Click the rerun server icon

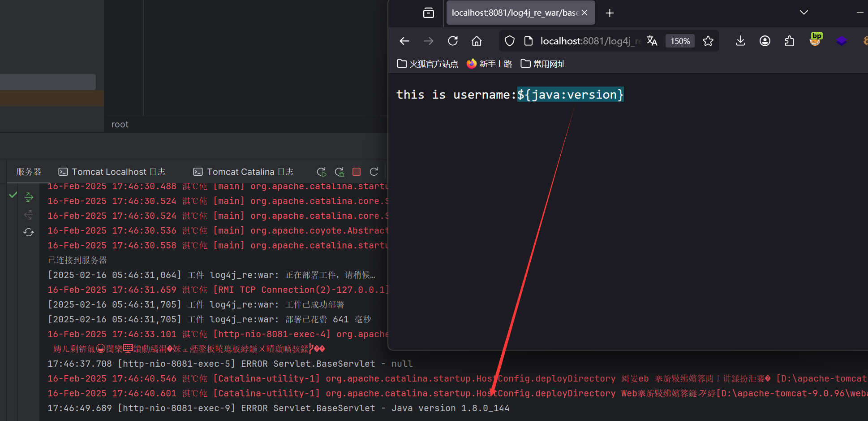coord(322,172)
